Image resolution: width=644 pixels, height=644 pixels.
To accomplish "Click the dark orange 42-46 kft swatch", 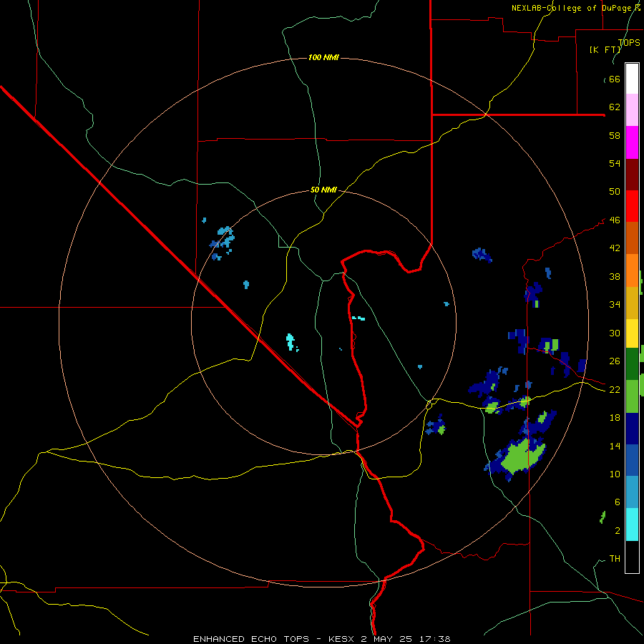I will [632, 238].
